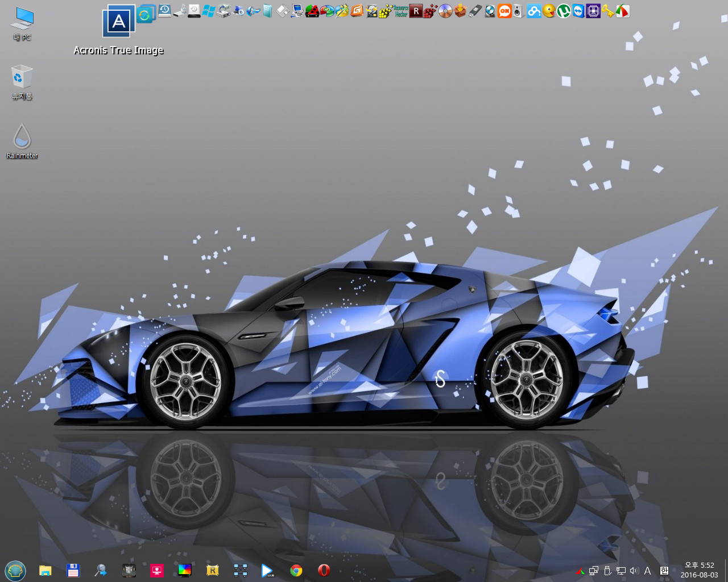The width and height of the screenshot is (728, 582).
Task: Click the yellow R taskbar icon
Action: click(x=212, y=571)
